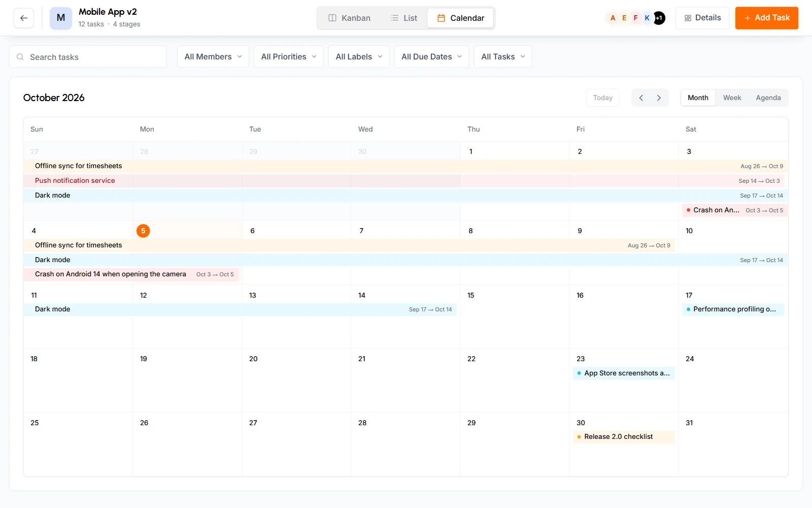The image size is (812, 508).
Task: Select highlighted date 5 in calendar
Action: (x=143, y=231)
